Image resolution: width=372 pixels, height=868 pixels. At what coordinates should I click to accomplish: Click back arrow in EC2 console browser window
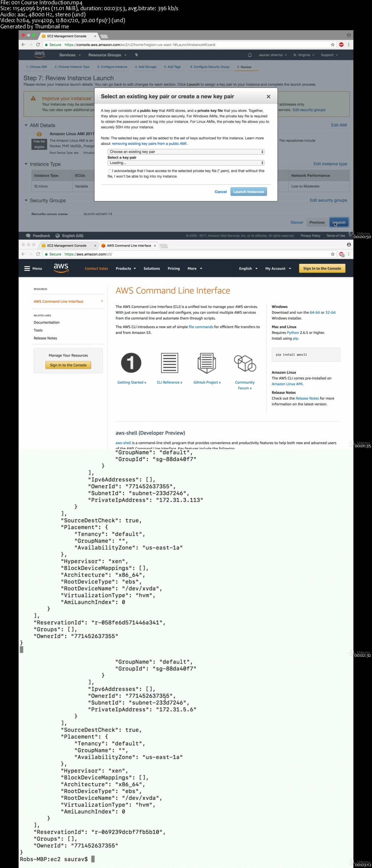tap(23, 45)
